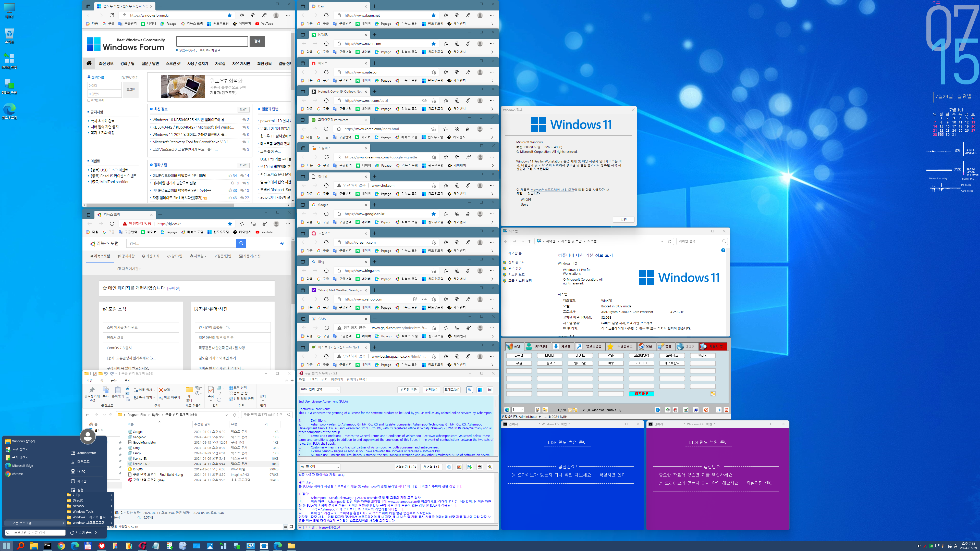Viewport: 980px width, 551px height.
Task: Click the red X clear icon in translator
Action: tap(459, 467)
